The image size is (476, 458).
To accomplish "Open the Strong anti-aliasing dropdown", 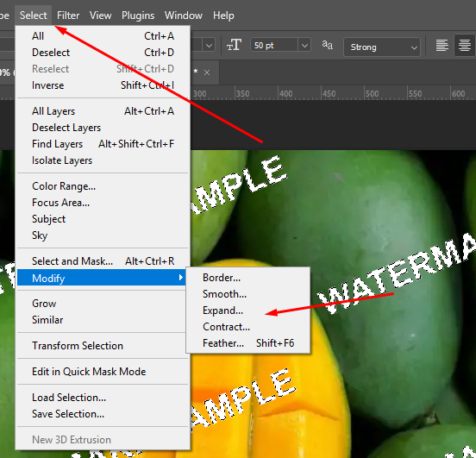I will 382,47.
